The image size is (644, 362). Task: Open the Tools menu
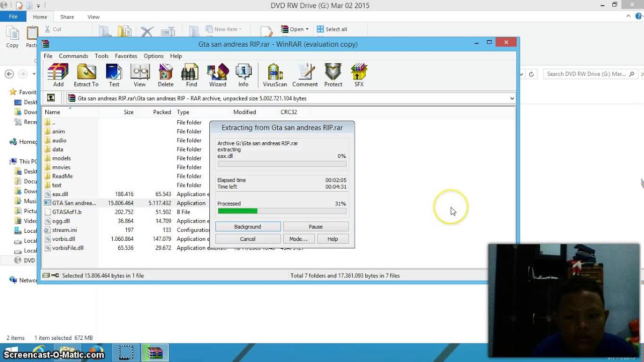click(102, 56)
